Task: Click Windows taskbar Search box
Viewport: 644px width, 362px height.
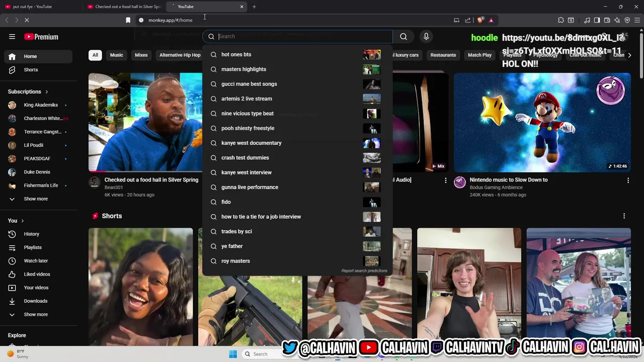Action: point(261,354)
